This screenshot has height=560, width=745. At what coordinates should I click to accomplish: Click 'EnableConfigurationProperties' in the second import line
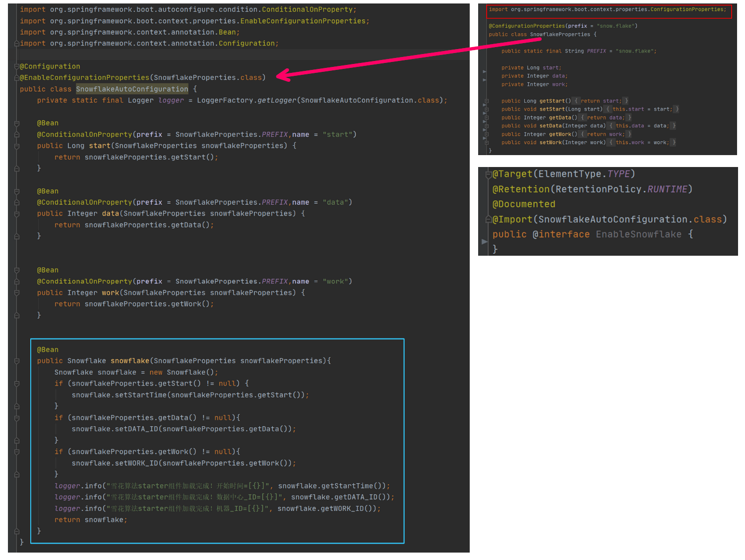coord(303,21)
